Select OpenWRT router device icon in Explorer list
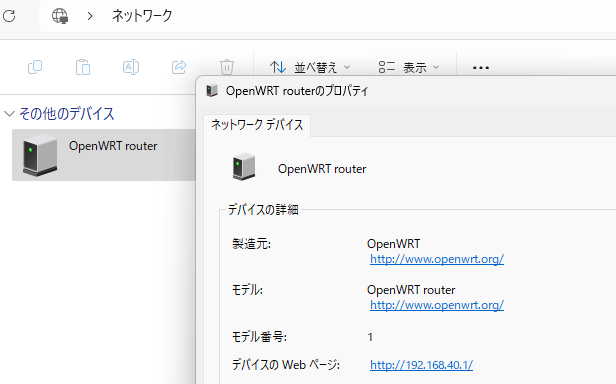 click(x=40, y=155)
